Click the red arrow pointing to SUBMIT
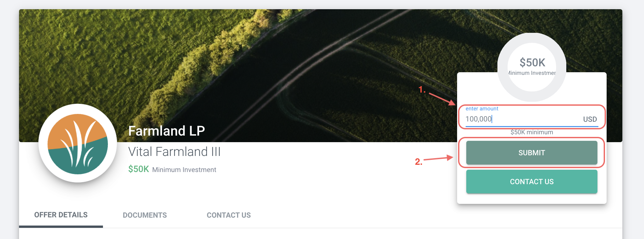Screen dimensions: 644x239 click(x=438, y=158)
